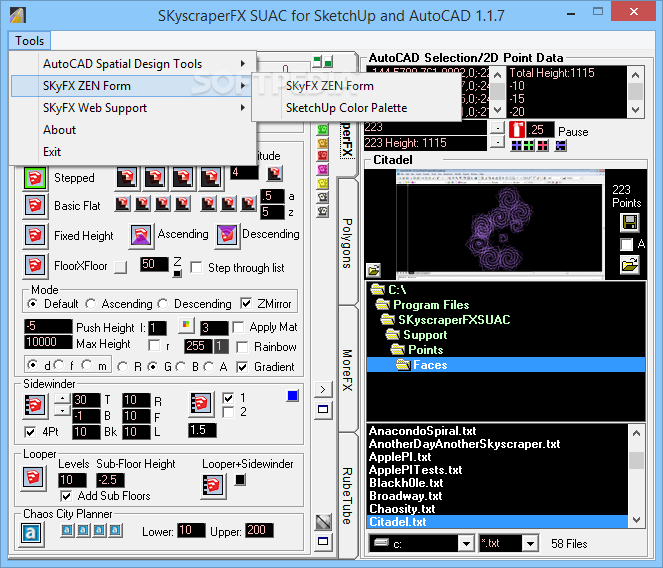Click the Max Height input field
This screenshot has width=663, height=568.
pos(48,342)
